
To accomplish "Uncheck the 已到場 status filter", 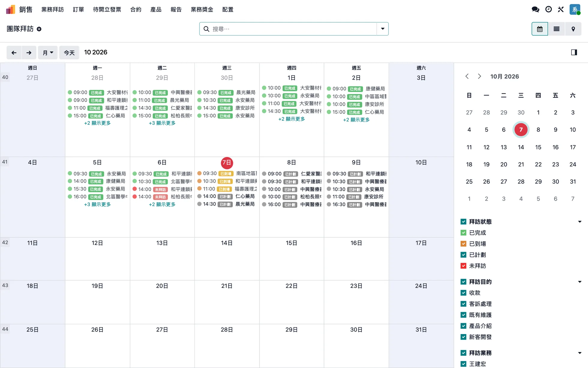I will tap(463, 244).
